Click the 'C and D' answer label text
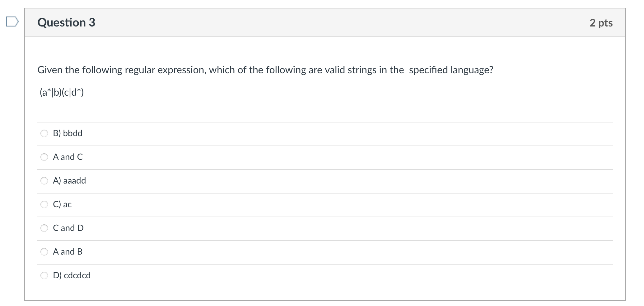This screenshot has width=644, height=306. (68, 228)
